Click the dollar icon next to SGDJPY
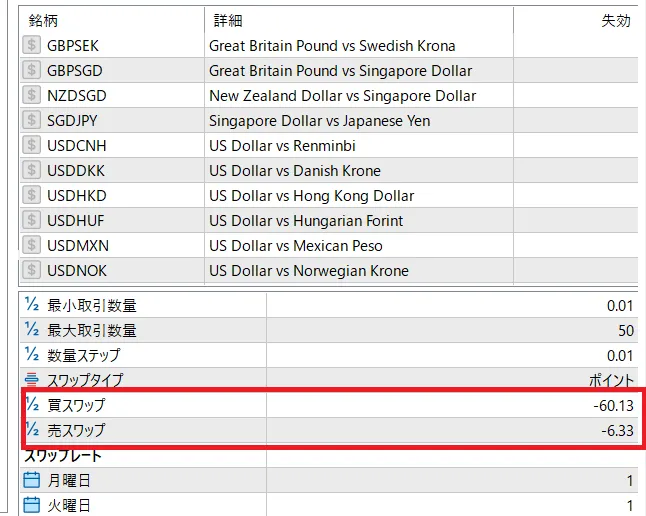Viewport: 646px width, 516px height. click(x=32, y=121)
